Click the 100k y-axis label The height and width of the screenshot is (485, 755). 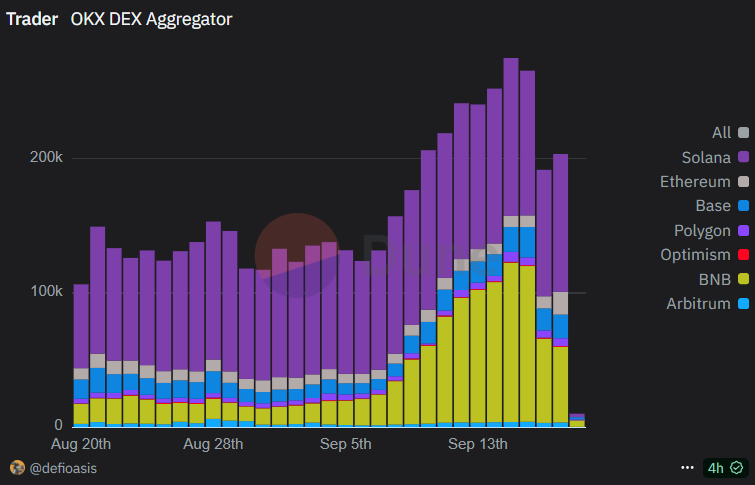pos(46,291)
